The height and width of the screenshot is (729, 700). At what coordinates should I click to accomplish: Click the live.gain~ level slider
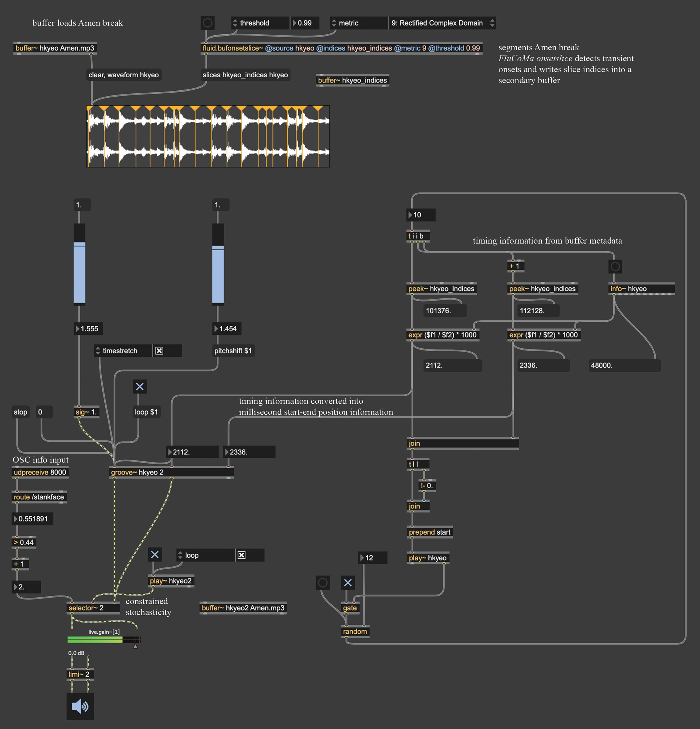point(104,639)
